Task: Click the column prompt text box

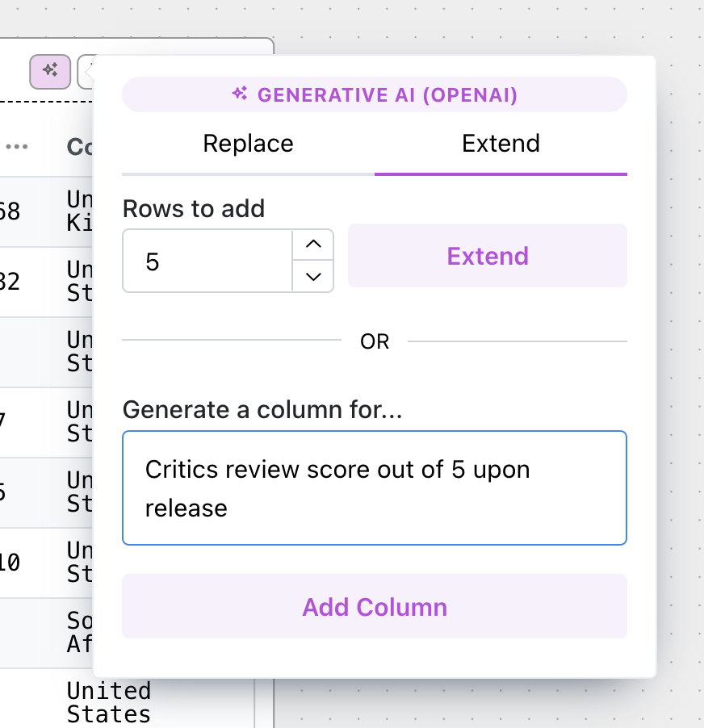Action: (x=374, y=487)
